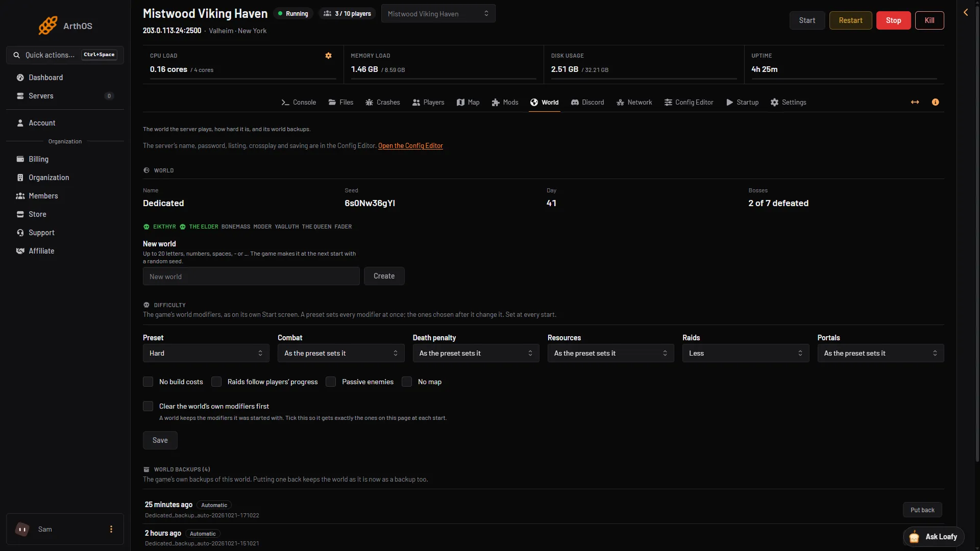The image size is (980, 551).
Task: Switch to the Mods tab
Action: click(505, 102)
